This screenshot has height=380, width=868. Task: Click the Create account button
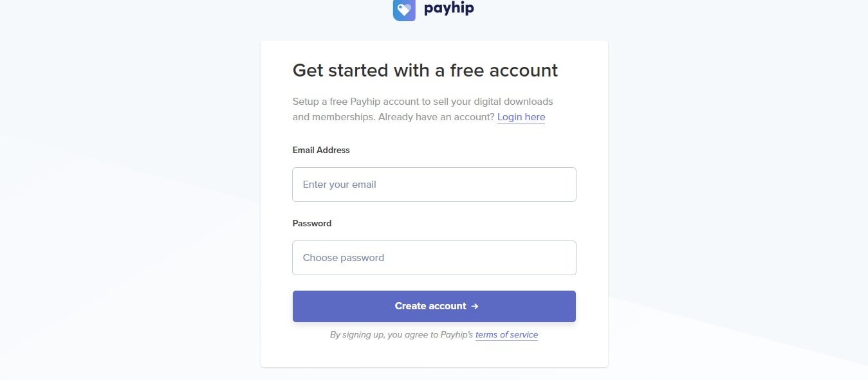point(434,306)
